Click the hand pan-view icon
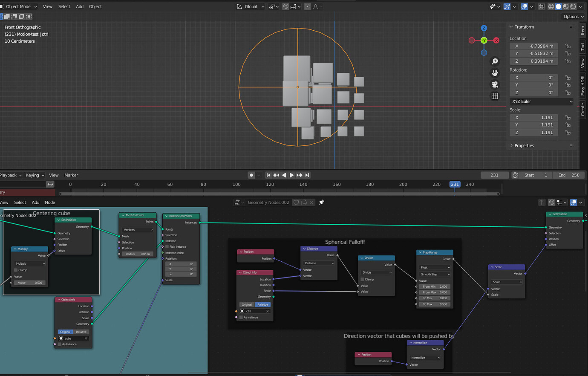 click(x=495, y=73)
